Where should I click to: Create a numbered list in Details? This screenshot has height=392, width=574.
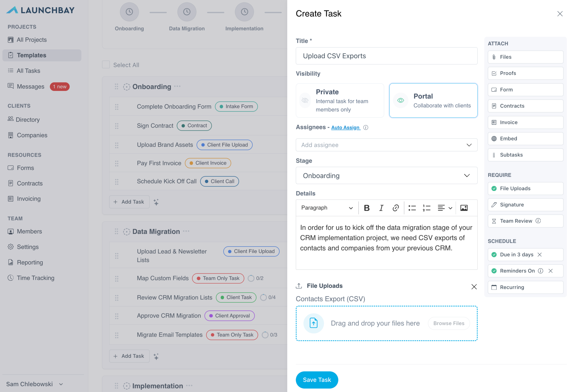(426, 208)
